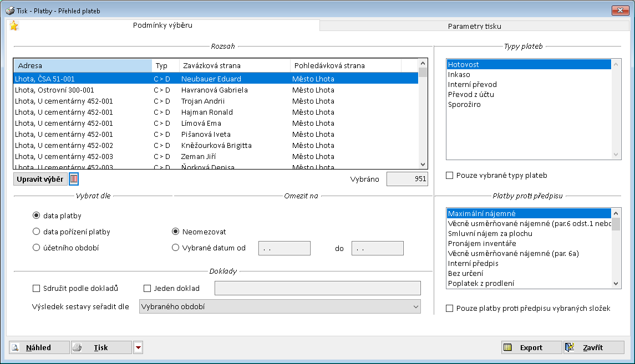Select Inkaso in the Typy plateb list
The width and height of the screenshot is (635, 364).
(x=459, y=74)
